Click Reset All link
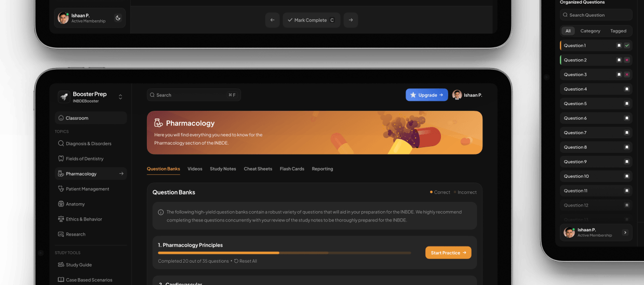 coord(246,261)
